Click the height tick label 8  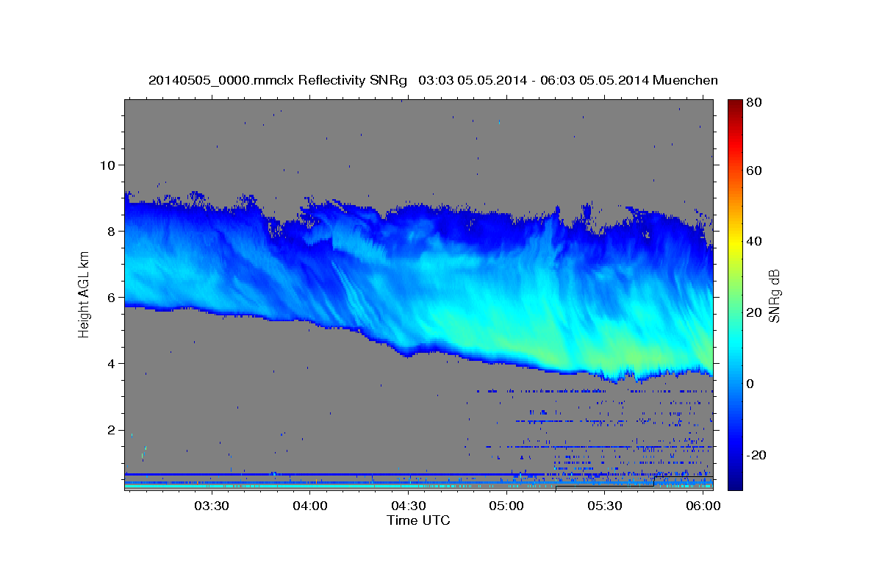point(112,231)
